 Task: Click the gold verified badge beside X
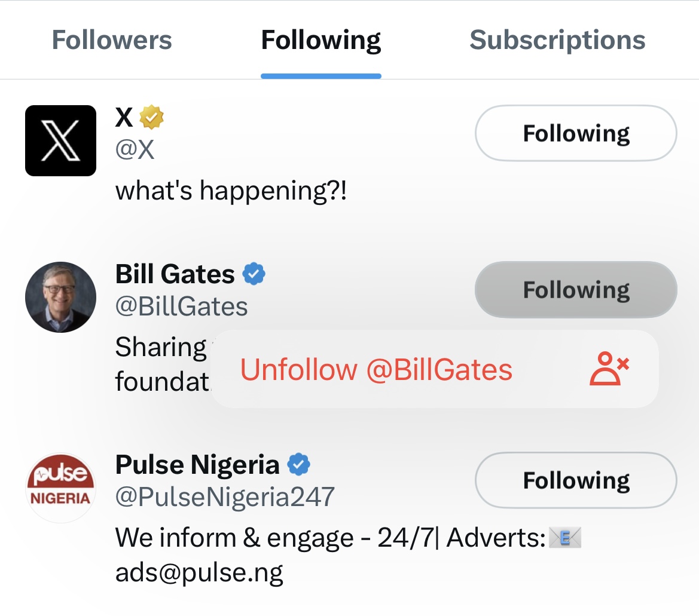[152, 118]
